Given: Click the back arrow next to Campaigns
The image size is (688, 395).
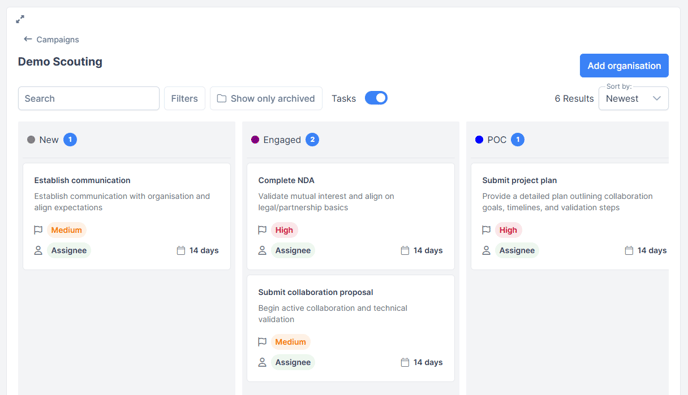Looking at the screenshot, I should pyautogui.click(x=28, y=39).
